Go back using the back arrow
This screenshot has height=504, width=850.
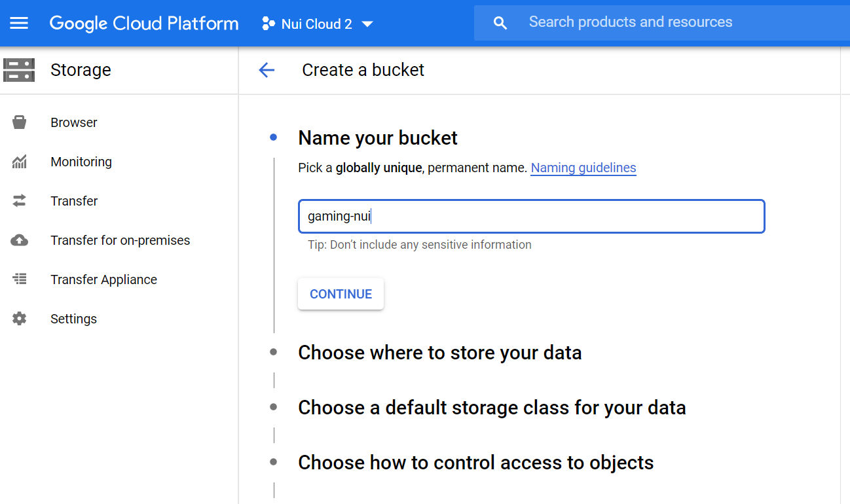(267, 70)
